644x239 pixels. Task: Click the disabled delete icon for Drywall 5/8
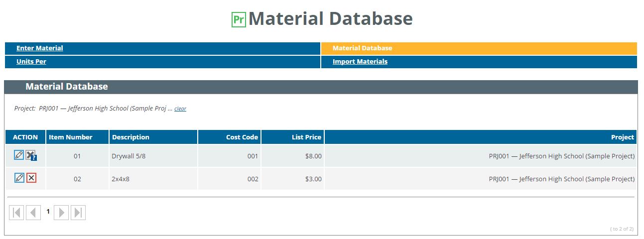(x=31, y=155)
